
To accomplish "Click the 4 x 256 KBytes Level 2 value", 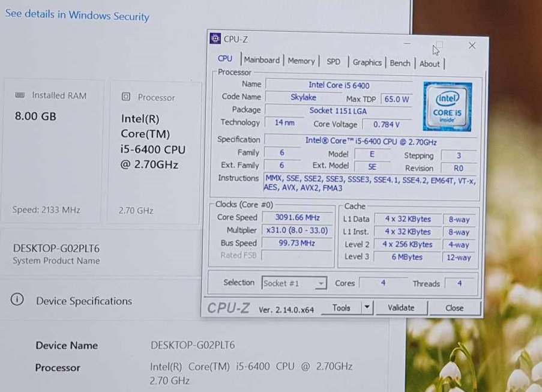I will coord(407,244).
